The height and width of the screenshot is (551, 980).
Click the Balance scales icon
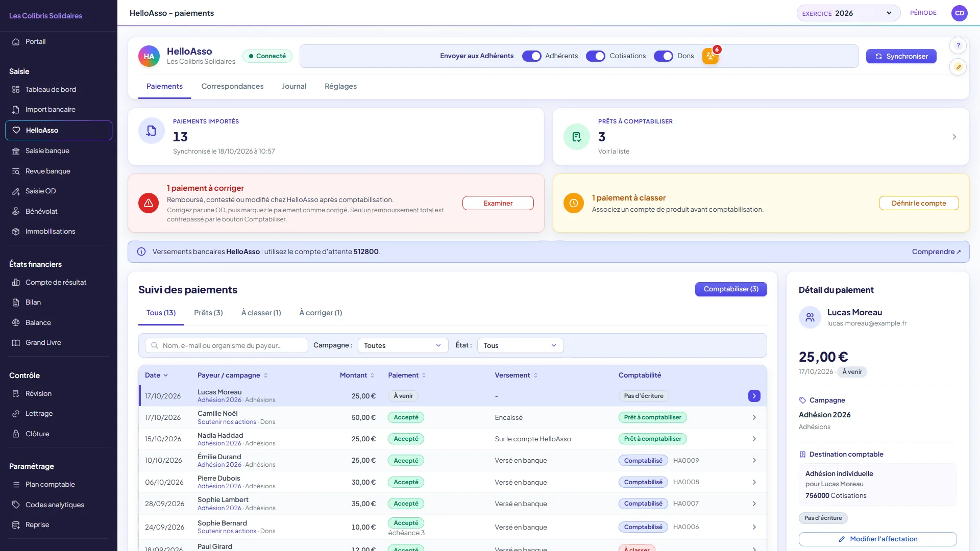16,322
